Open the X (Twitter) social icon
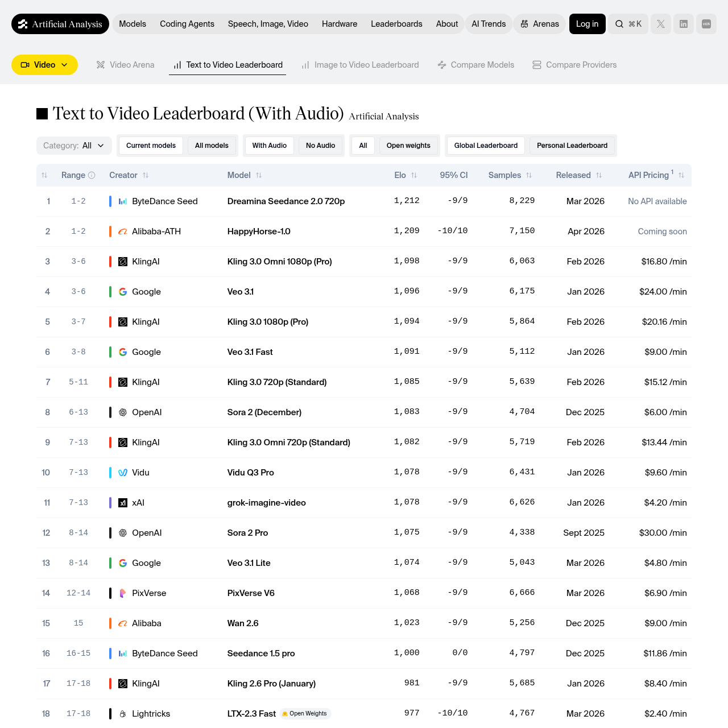 [x=661, y=24]
